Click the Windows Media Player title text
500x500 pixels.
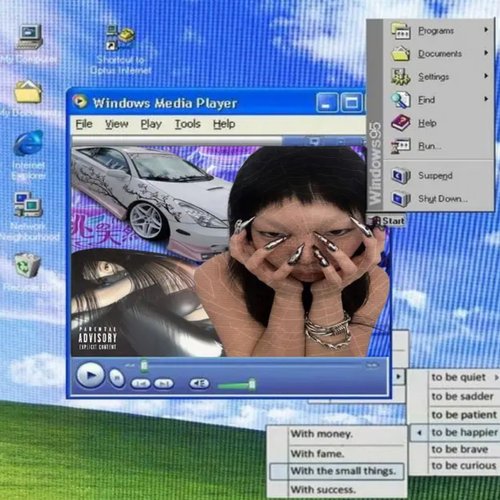tap(165, 103)
